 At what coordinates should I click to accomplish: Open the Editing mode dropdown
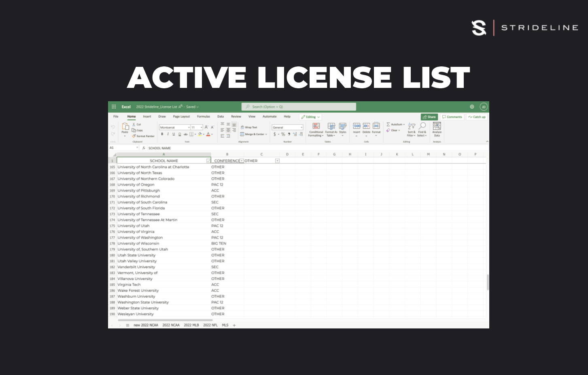click(x=310, y=117)
